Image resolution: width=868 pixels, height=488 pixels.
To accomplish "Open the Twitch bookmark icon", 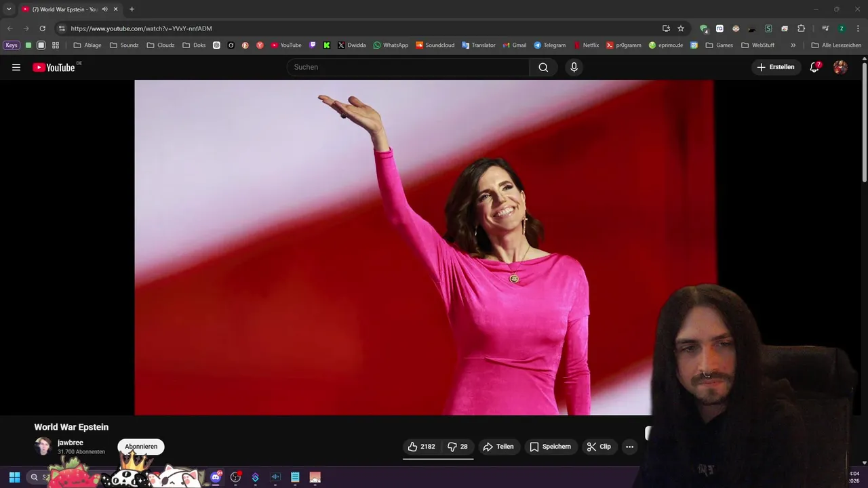I will tap(313, 45).
